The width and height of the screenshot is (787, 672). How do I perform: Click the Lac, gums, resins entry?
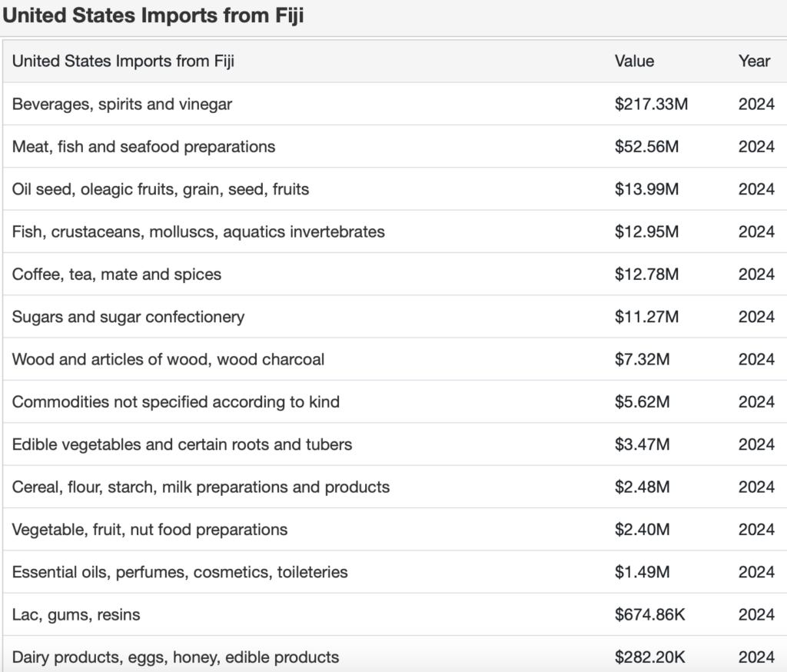tap(76, 614)
